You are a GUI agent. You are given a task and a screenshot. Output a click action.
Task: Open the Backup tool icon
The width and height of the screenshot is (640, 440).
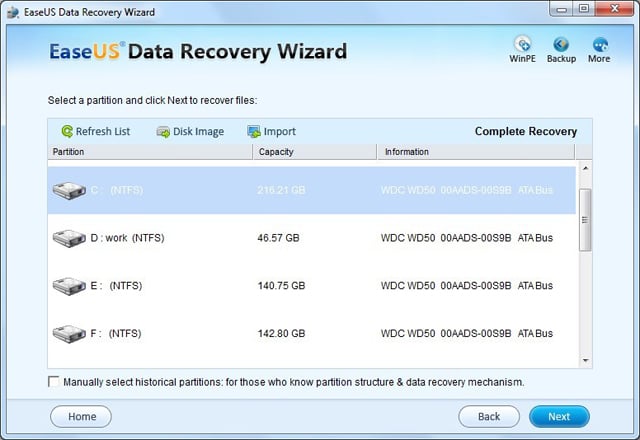point(561,44)
